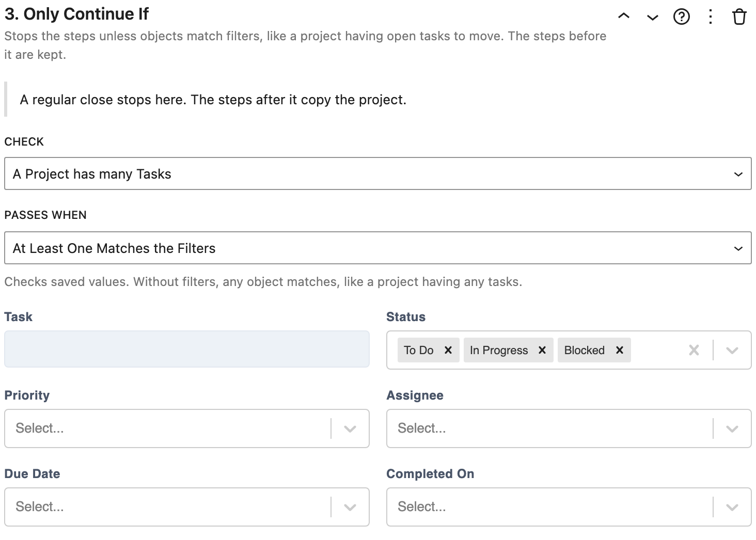Click the 'Stops the steps unless objects match' description

pyautogui.click(x=305, y=45)
